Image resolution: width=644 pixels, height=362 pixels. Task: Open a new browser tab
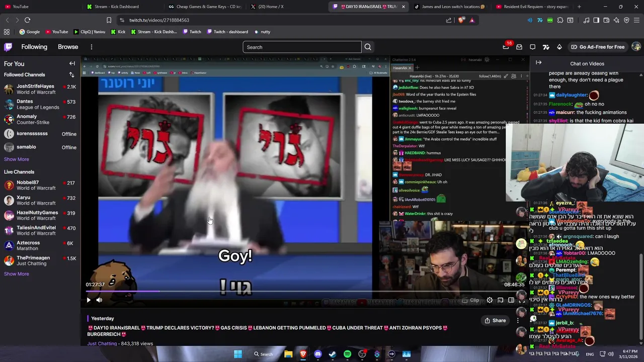tap(579, 7)
